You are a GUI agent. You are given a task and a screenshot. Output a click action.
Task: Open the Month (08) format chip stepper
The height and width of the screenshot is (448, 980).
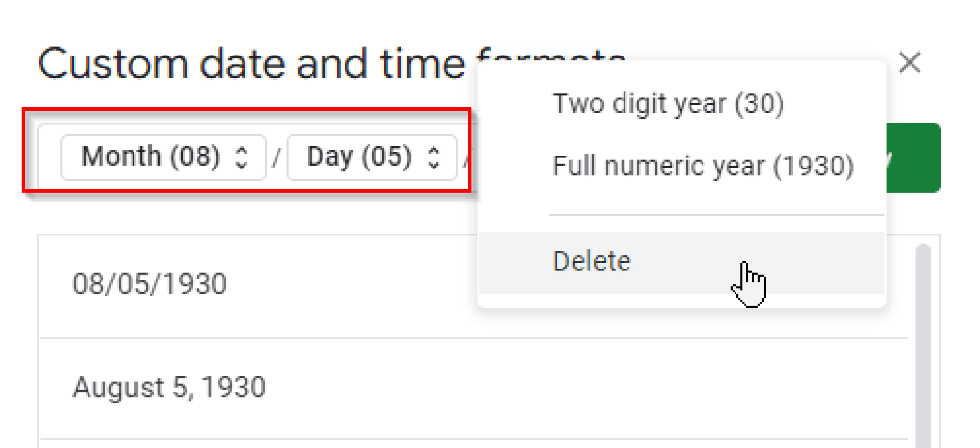point(163,157)
